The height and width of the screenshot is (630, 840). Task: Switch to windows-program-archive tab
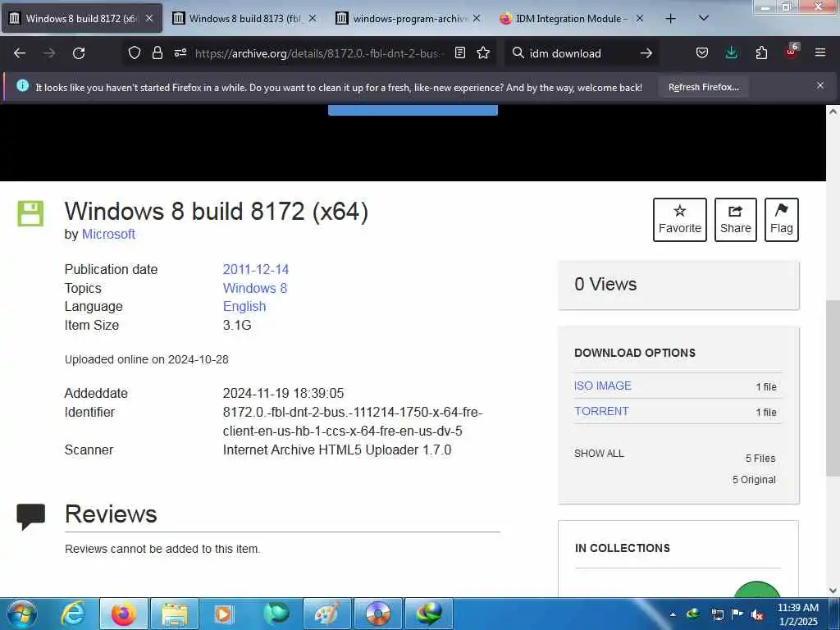409,19
